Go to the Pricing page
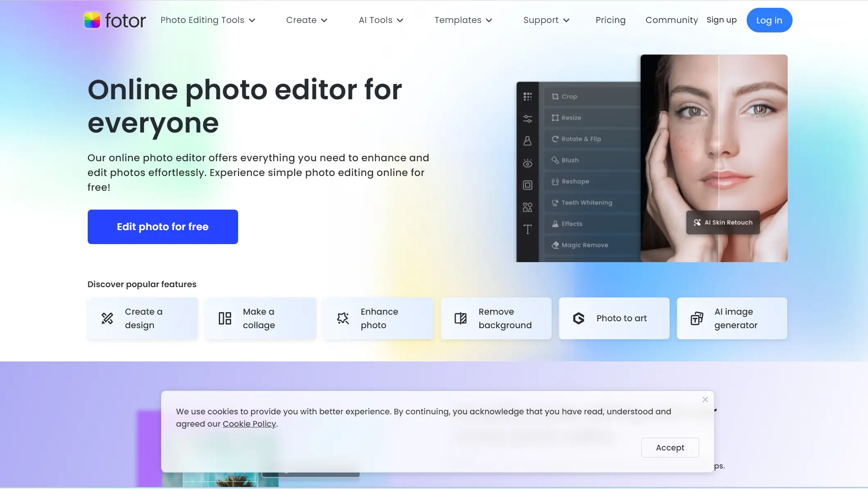 point(611,20)
